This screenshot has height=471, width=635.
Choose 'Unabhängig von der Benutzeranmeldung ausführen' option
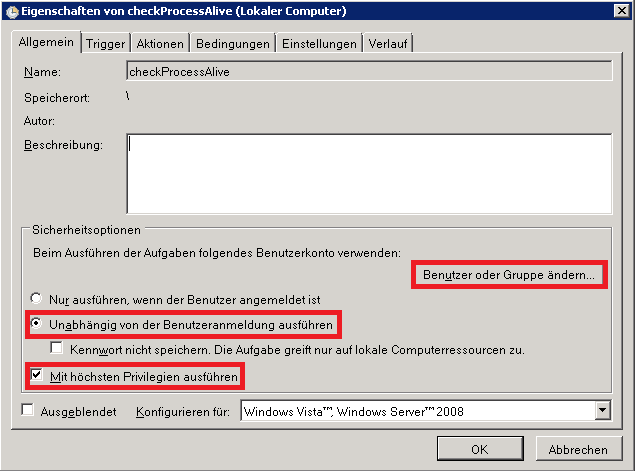[x=38, y=325]
